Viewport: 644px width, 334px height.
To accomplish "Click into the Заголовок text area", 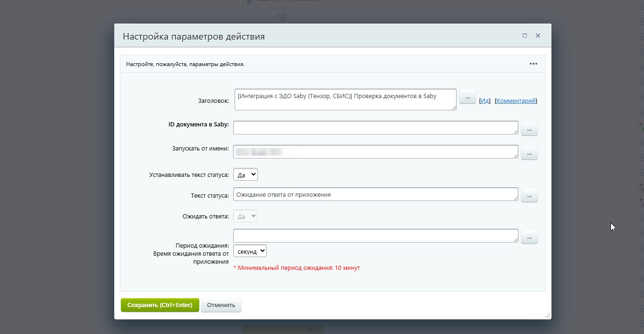I will tap(345, 100).
